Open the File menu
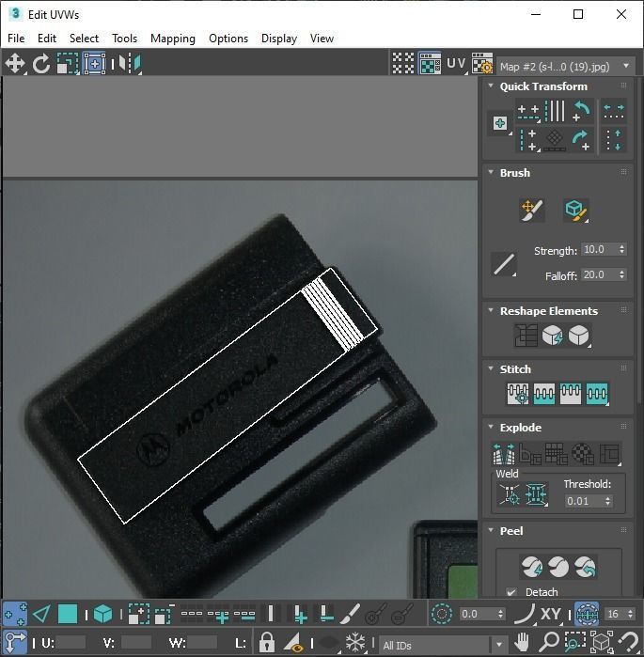This screenshot has height=657, width=644. tap(16, 39)
